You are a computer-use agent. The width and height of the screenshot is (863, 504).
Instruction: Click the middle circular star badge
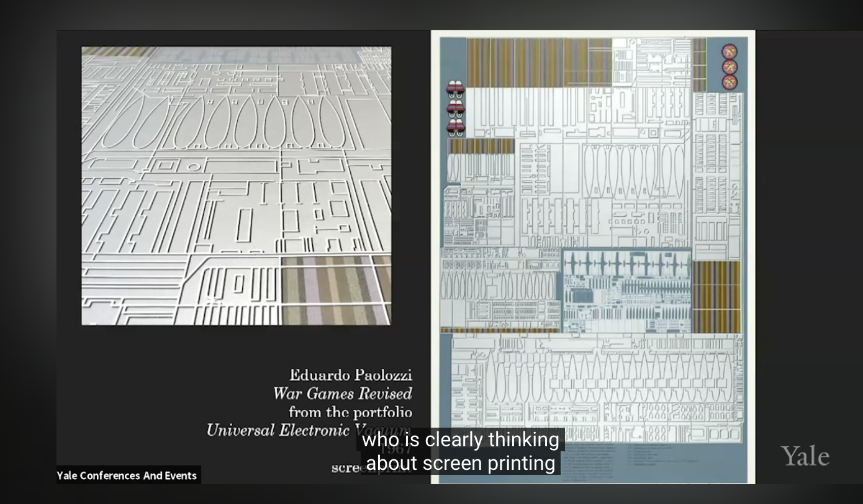click(729, 67)
